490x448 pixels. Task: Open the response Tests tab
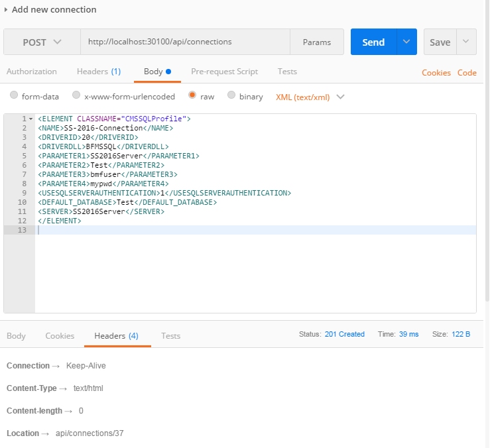[170, 336]
